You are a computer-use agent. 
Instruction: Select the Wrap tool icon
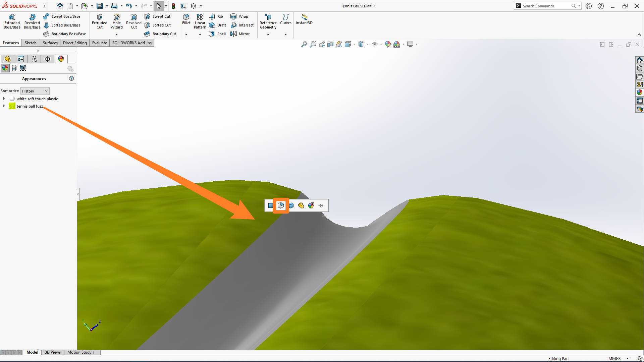(x=233, y=16)
